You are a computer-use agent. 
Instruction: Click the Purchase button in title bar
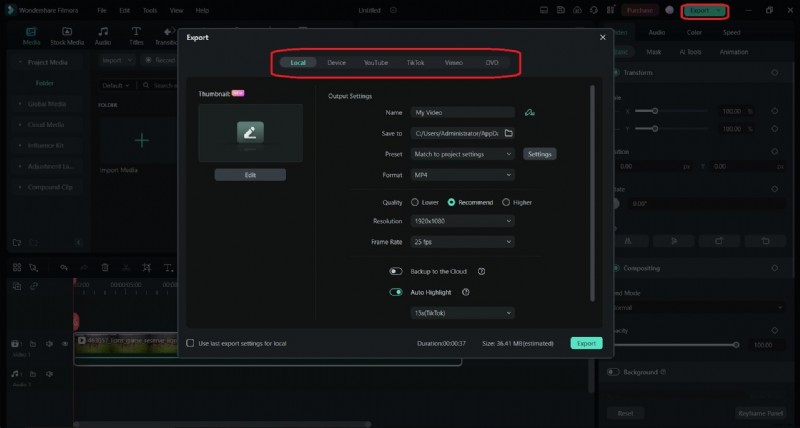pos(639,10)
